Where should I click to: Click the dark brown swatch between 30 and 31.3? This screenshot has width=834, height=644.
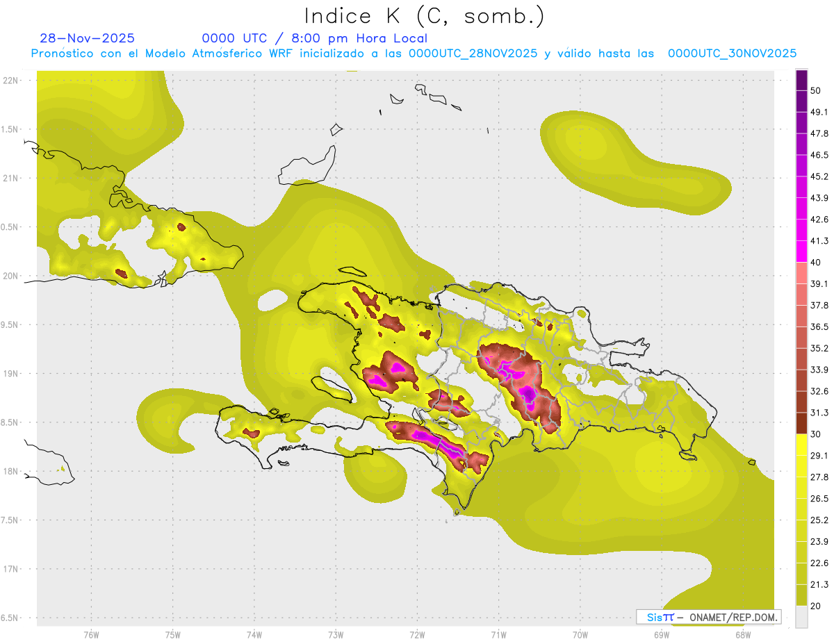pos(801,423)
